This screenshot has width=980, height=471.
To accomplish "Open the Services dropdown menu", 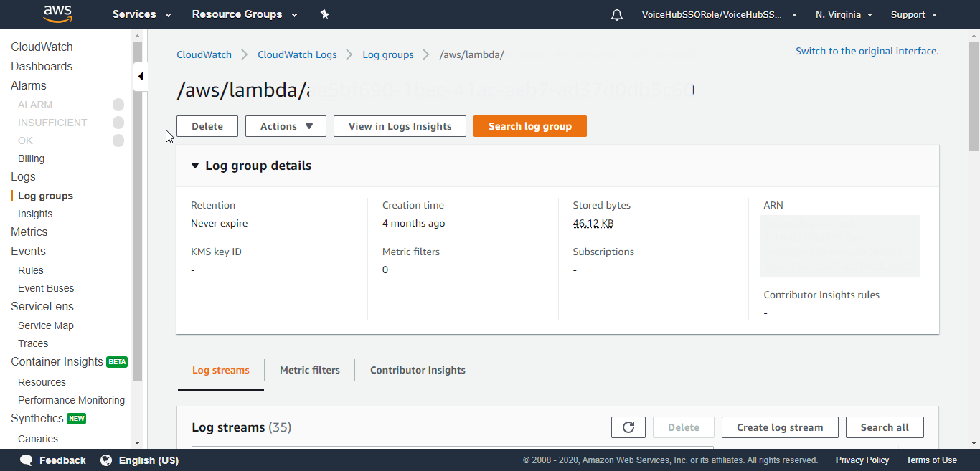I will tap(142, 14).
